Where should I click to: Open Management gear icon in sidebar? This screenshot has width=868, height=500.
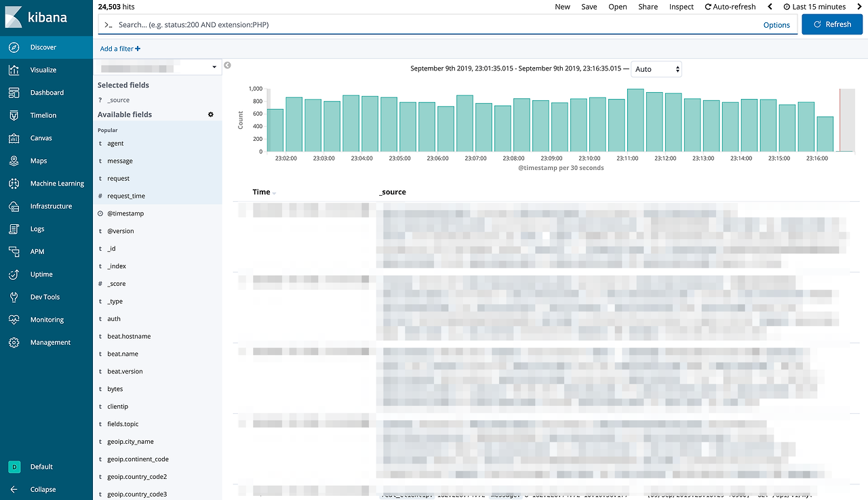[x=14, y=343]
